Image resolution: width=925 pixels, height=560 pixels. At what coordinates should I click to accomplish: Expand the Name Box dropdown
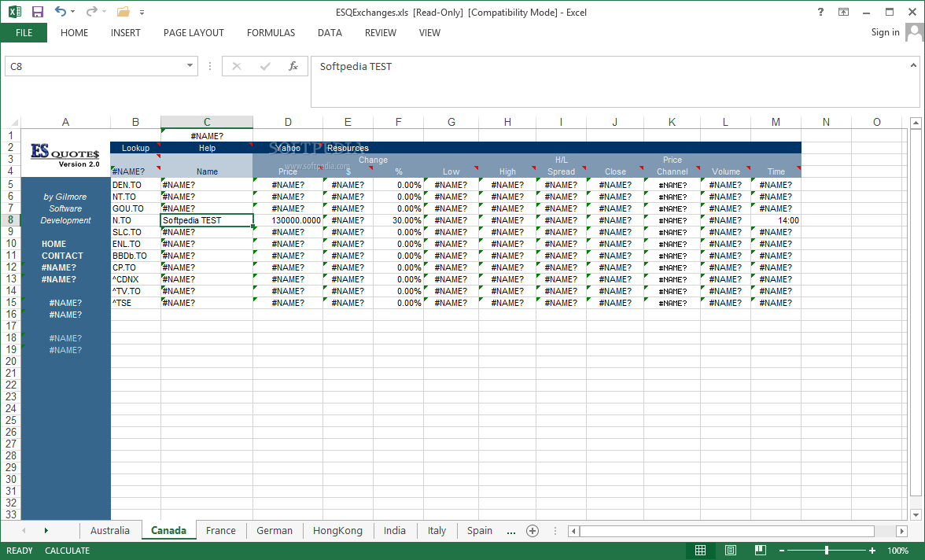pyautogui.click(x=190, y=66)
